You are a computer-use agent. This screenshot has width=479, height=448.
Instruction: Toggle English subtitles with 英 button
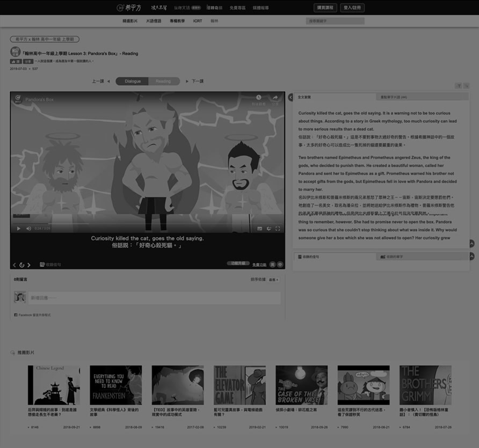272,265
